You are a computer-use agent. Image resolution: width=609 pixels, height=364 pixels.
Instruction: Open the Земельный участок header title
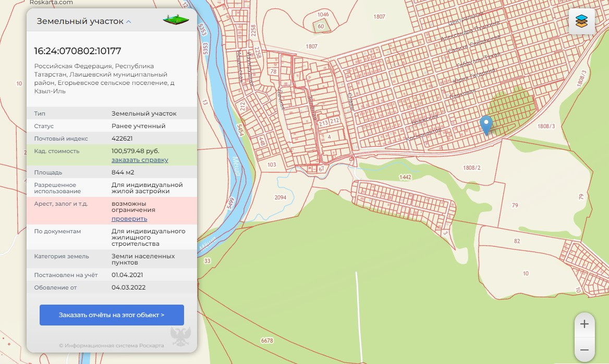pos(80,21)
